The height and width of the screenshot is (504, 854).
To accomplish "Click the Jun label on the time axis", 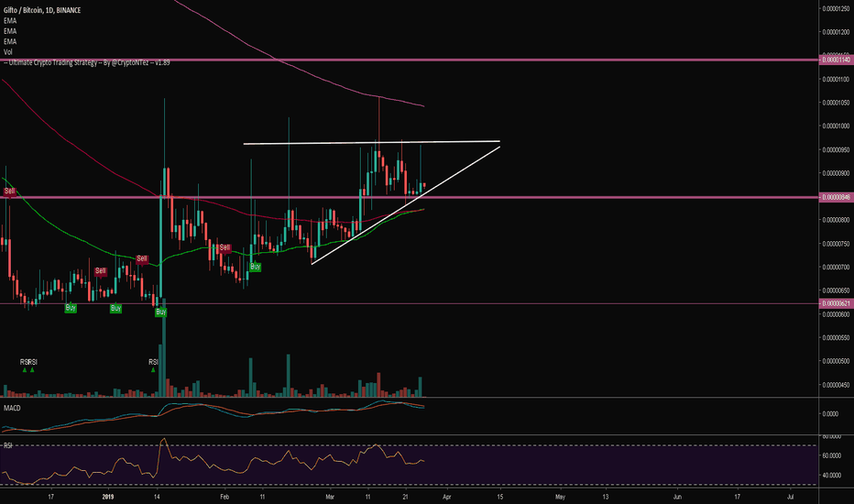I will [x=677, y=497].
